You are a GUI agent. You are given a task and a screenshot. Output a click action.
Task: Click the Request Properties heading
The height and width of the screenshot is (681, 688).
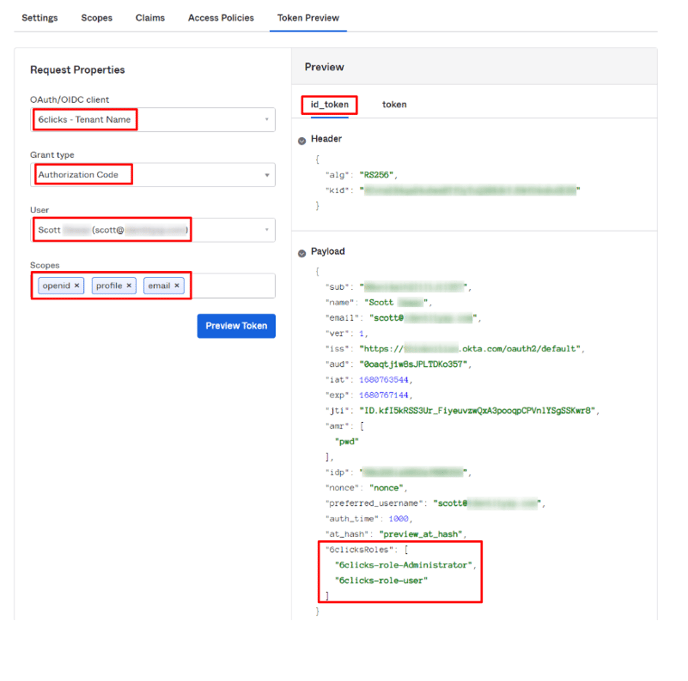78,70
